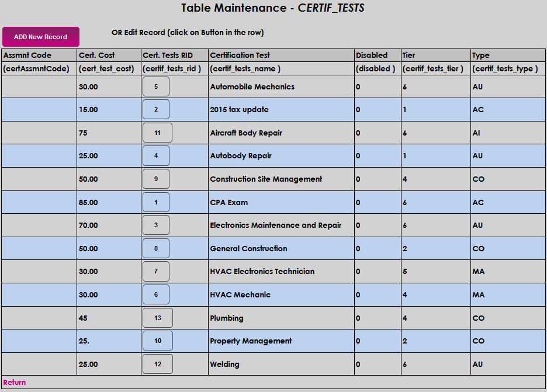Image resolution: width=547 pixels, height=392 pixels.
Task: Open record 1 for CPA Exam
Action: 156,202
